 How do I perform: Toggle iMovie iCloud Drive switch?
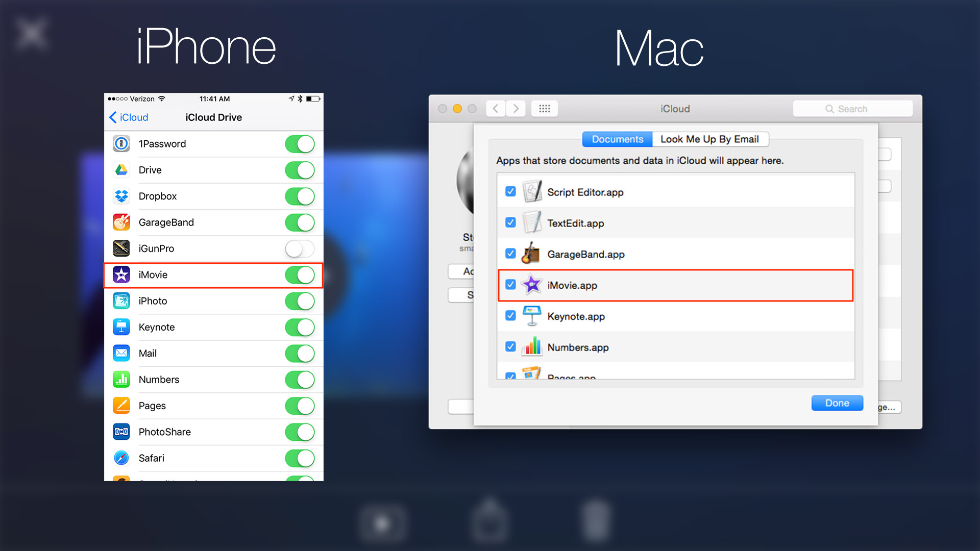[300, 275]
